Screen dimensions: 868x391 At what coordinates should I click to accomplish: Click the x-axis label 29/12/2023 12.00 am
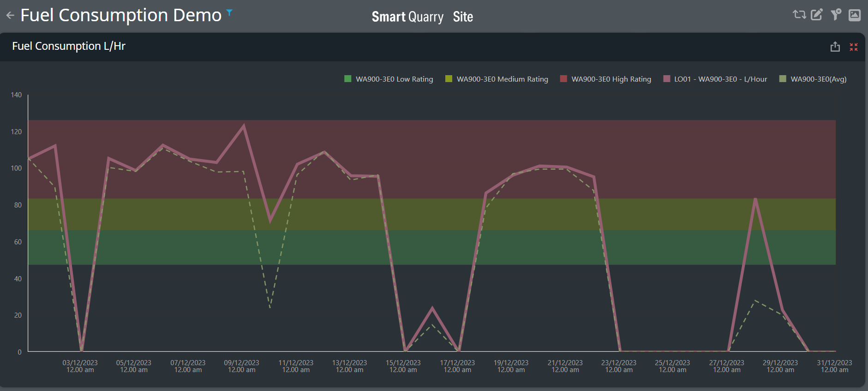click(x=780, y=366)
